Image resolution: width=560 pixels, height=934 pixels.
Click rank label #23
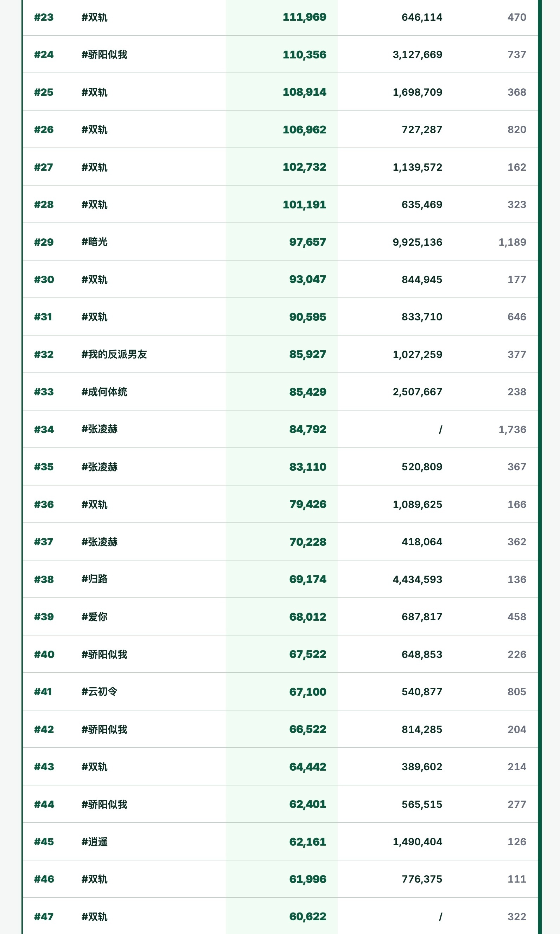click(x=44, y=17)
